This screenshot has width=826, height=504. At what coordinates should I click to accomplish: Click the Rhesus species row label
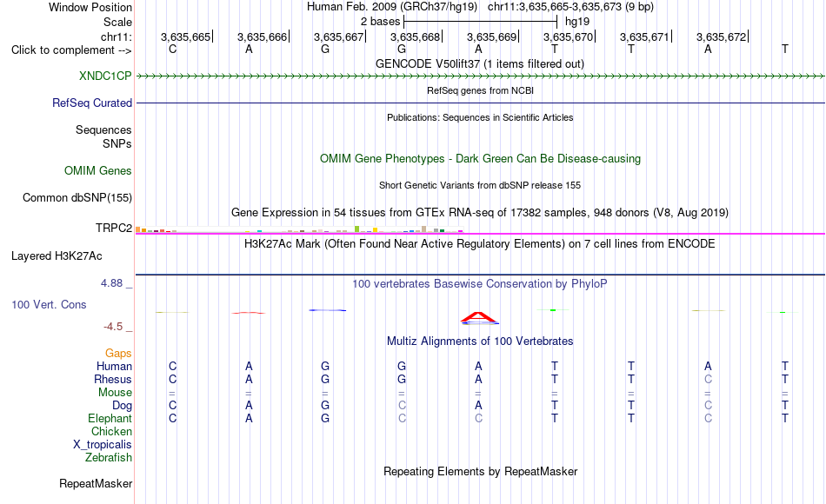click(113, 379)
